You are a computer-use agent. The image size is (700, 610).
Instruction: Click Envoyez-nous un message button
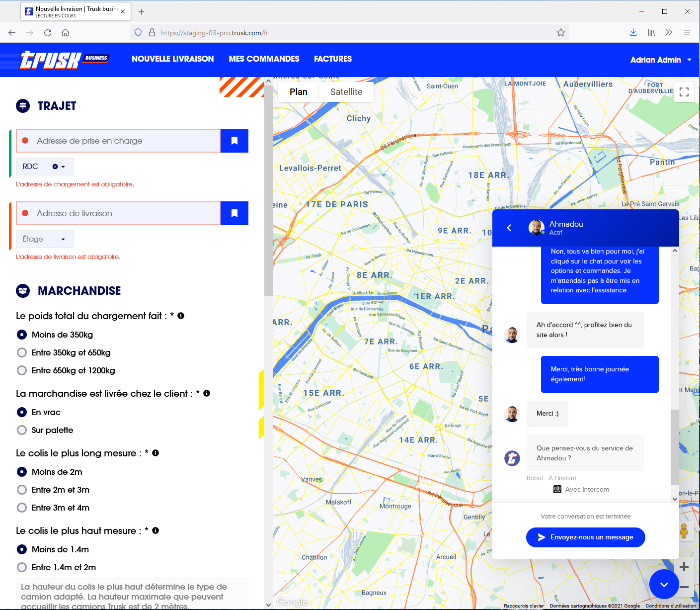point(586,537)
